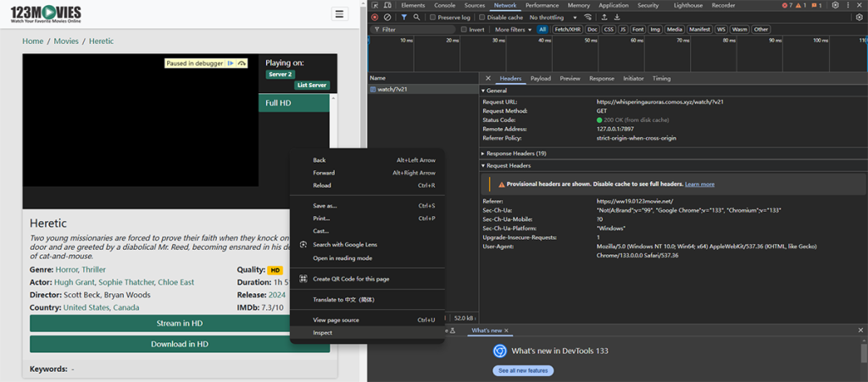The image size is (868, 382).
Task: Open the hamburger menu on 123Movies page
Action: (x=339, y=14)
